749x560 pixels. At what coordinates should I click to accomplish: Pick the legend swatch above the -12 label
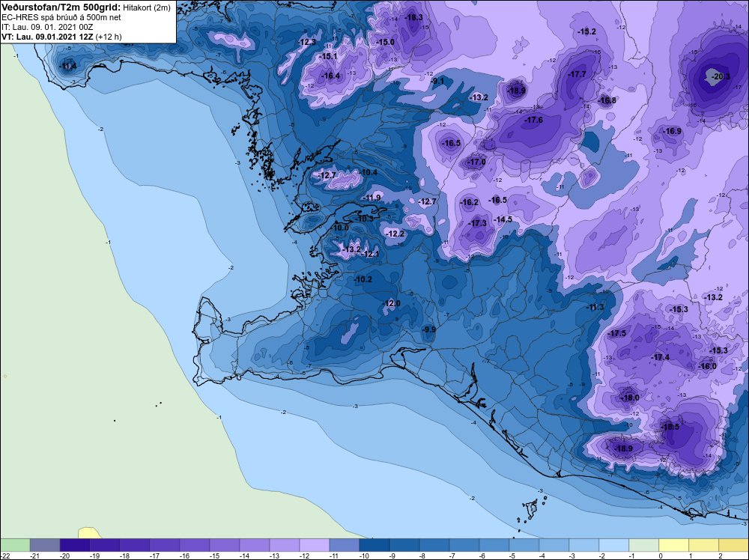tap(315, 545)
